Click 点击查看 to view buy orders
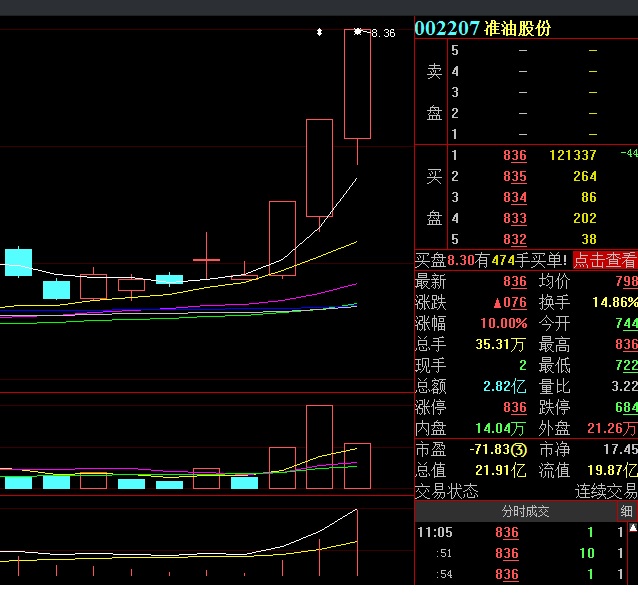The image size is (638, 595). point(605,260)
